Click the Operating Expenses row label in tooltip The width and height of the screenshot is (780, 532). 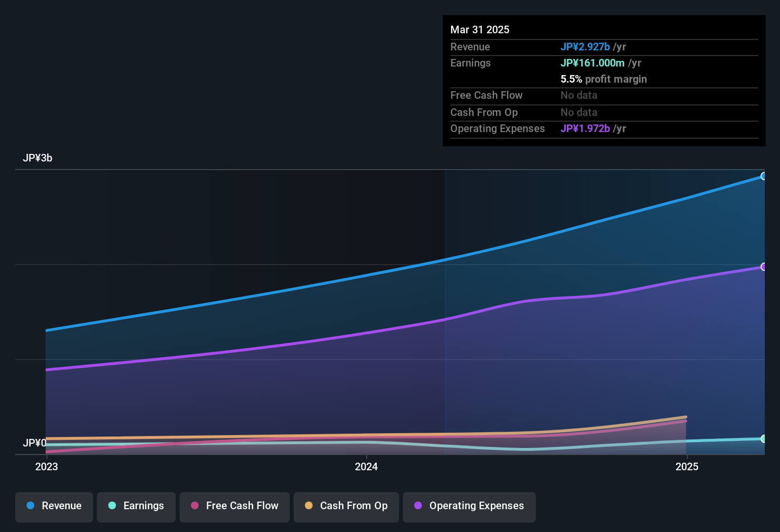coord(497,128)
